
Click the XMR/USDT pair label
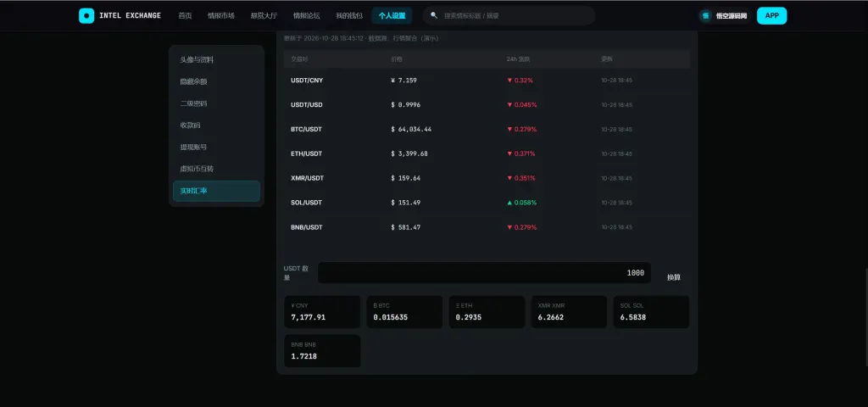click(307, 178)
